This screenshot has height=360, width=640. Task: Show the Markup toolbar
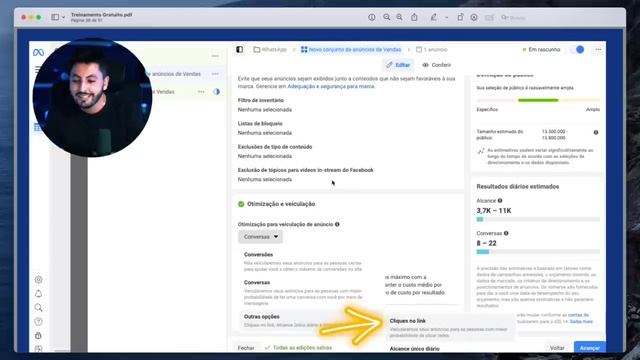click(474, 17)
